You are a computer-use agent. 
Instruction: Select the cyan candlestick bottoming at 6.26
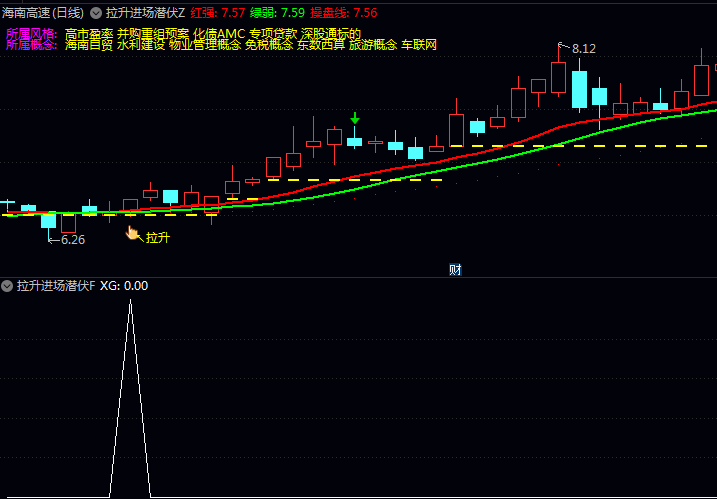pos(48,221)
